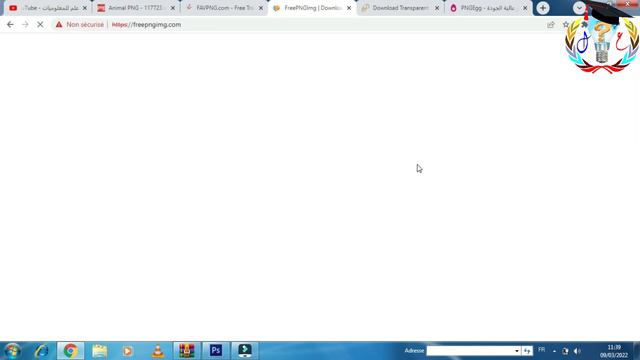Image resolution: width=640 pixels, height=360 pixels.
Task: Open the tab search dropdown
Action: coord(579,8)
